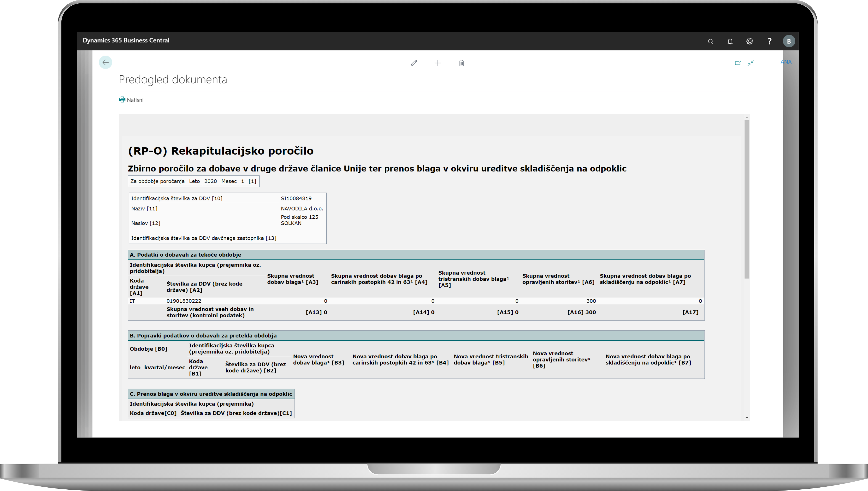Click the [A14] 0 total
This screenshot has height=491, width=868.
point(424,312)
